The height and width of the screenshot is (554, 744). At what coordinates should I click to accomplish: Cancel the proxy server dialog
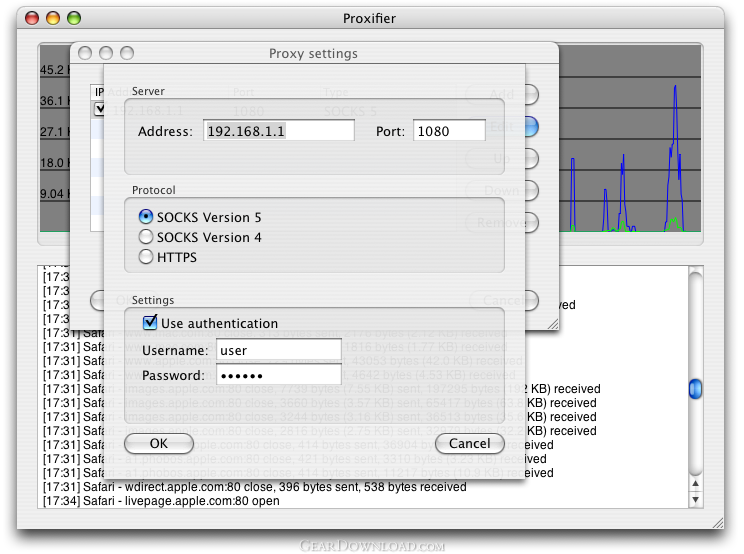point(470,443)
